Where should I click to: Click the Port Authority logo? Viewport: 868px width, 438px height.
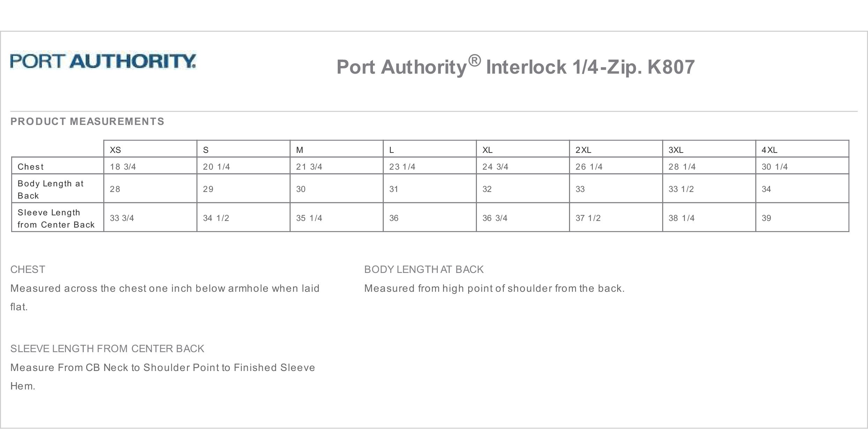point(103,61)
